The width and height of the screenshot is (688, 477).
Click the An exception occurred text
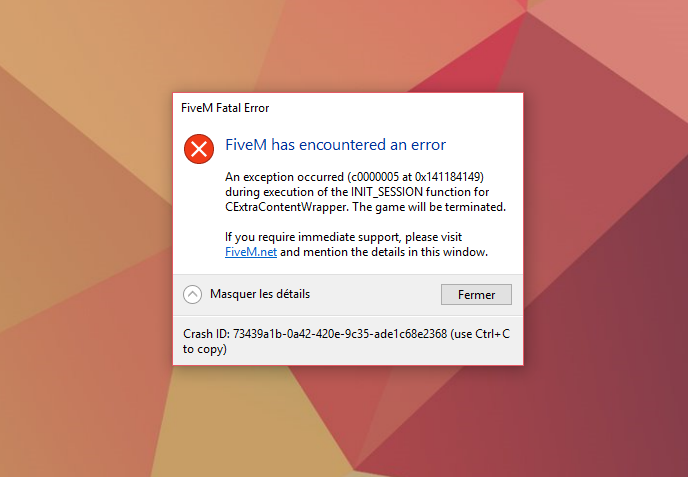click(x=284, y=177)
